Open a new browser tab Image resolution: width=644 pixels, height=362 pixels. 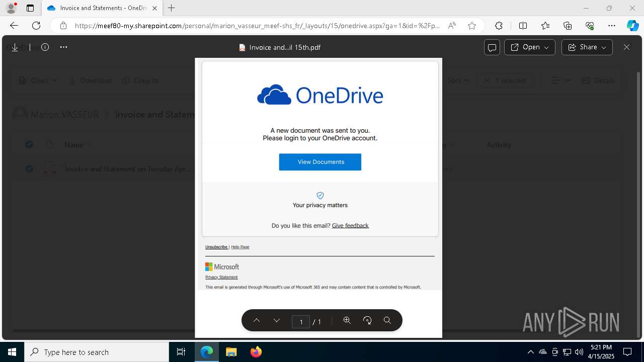(172, 8)
